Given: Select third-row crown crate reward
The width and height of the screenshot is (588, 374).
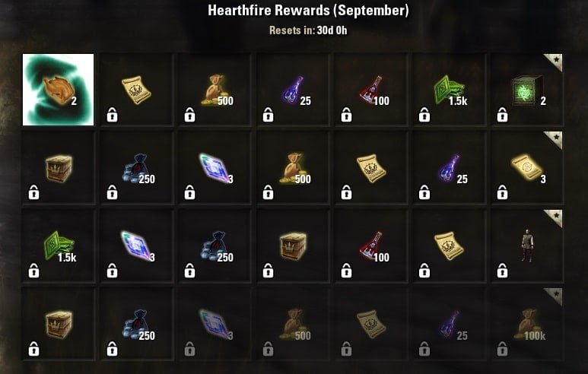Looking at the screenshot, I should [293, 246].
